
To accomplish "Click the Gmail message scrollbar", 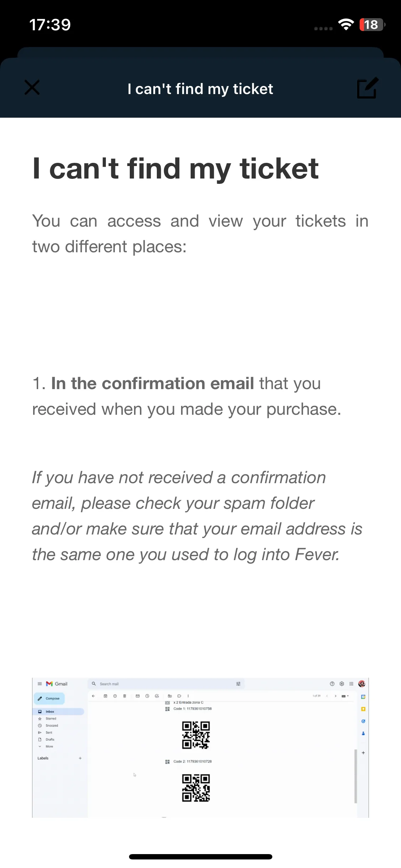I will tap(356, 776).
